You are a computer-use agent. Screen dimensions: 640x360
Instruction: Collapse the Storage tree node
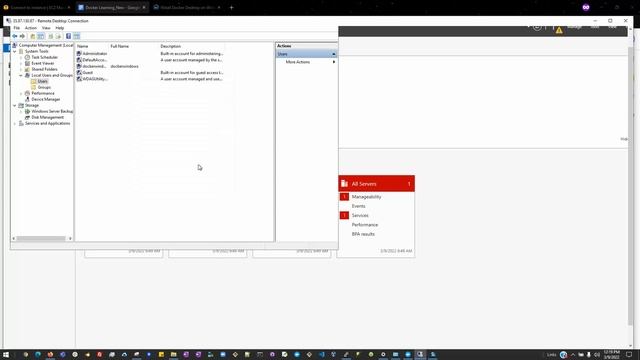click(x=15, y=105)
